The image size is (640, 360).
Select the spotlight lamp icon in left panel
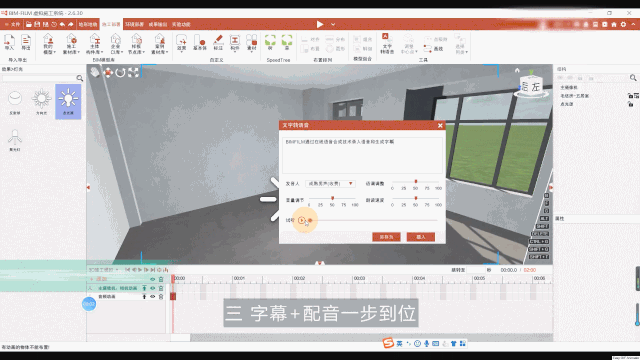point(15,140)
